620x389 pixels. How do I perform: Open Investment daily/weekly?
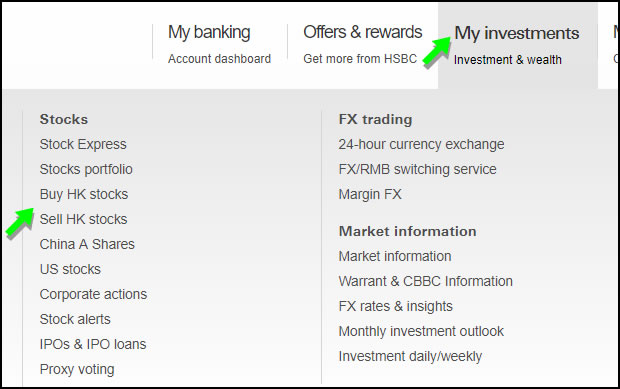(410, 356)
